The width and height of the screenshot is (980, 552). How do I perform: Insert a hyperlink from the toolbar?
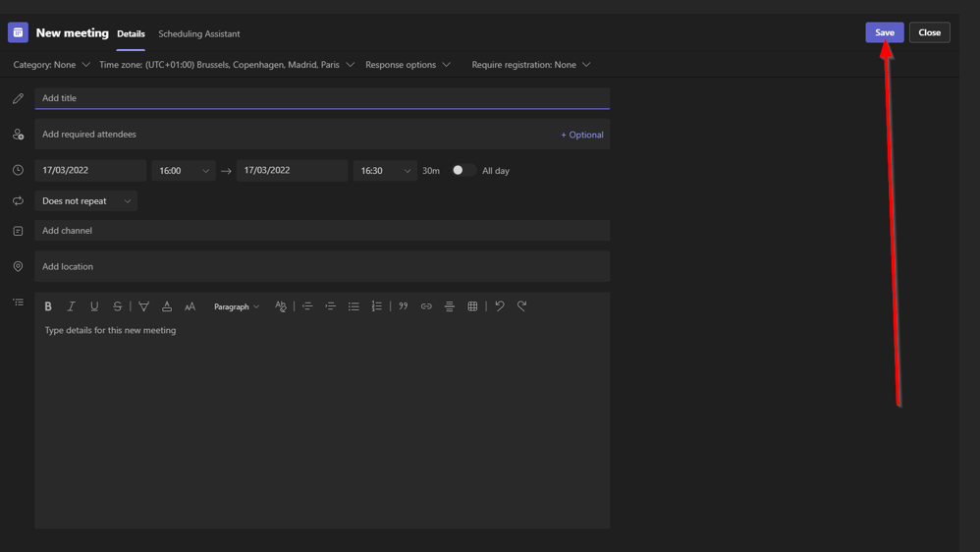[426, 306]
